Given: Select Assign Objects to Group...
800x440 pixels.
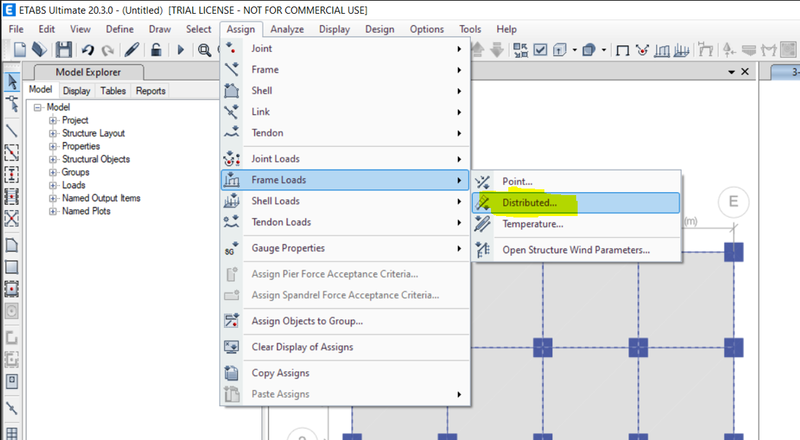Looking at the screenshot, I should 345,321.
